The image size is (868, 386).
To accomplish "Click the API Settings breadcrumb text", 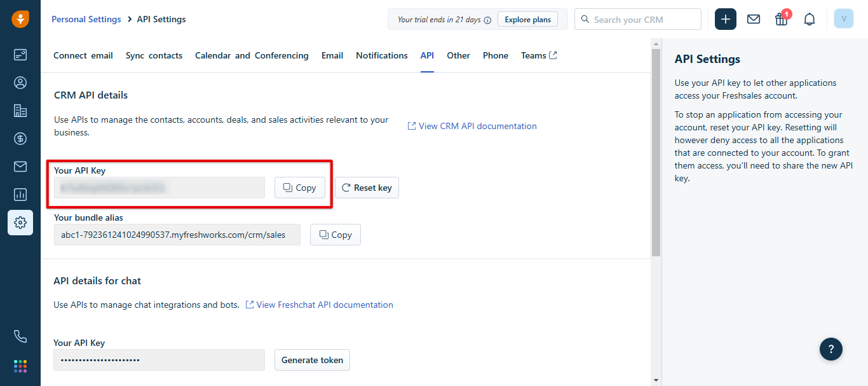I will [x=161, y=19].
